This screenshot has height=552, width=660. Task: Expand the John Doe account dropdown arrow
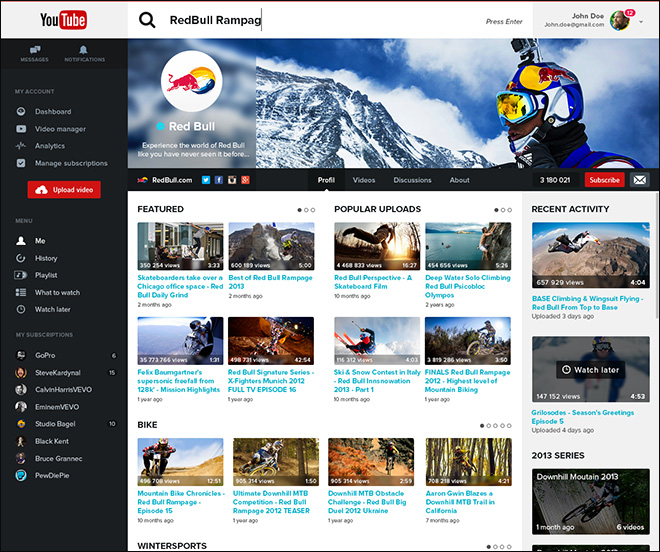[640, 20]
